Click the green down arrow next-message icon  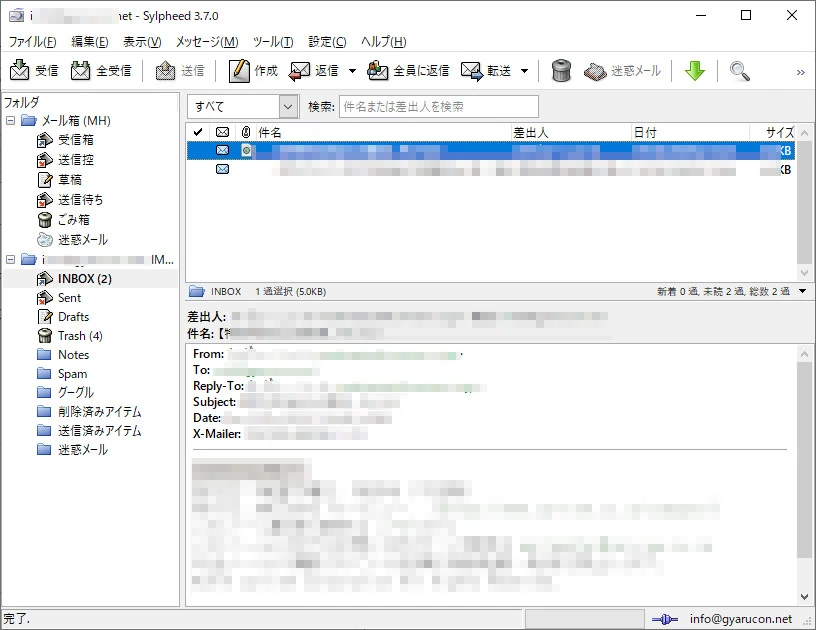(x=695, y=71)
